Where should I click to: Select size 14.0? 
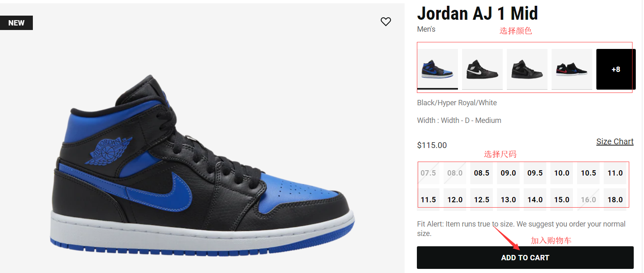[535, 199]
